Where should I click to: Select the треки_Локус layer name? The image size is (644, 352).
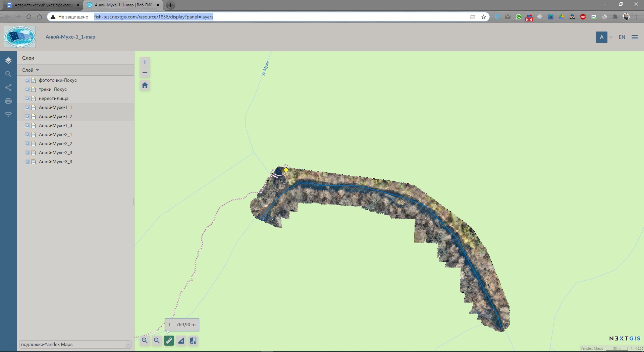coord(53,90)
